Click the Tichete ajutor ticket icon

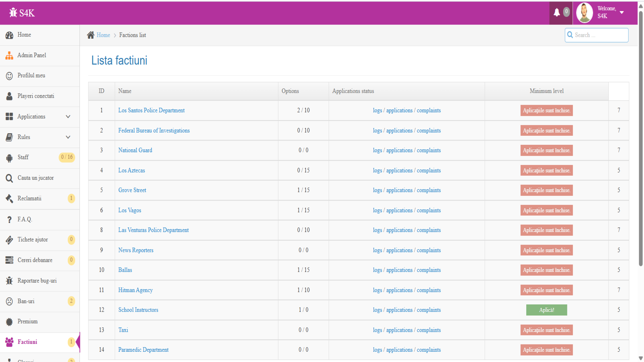9,240
